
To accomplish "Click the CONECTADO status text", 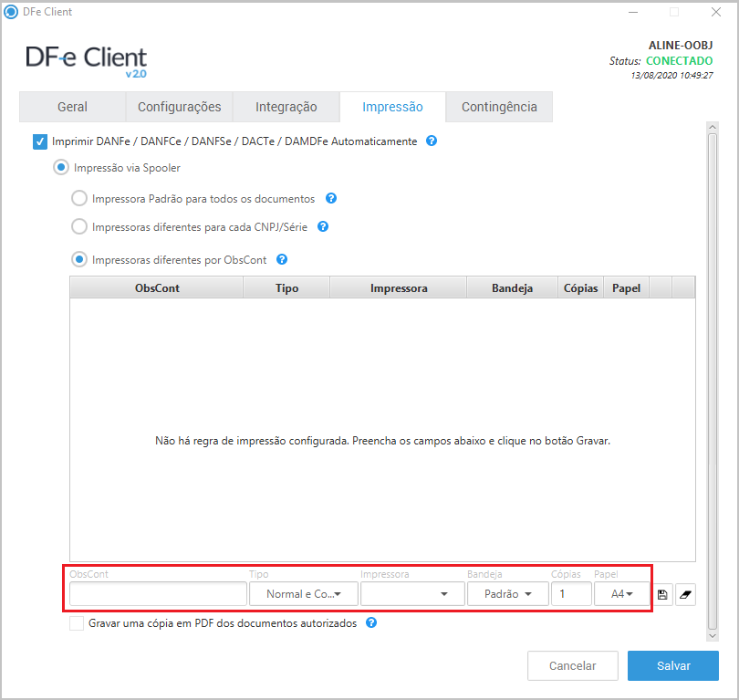I will pyautogui.click(x=679, y=61).
